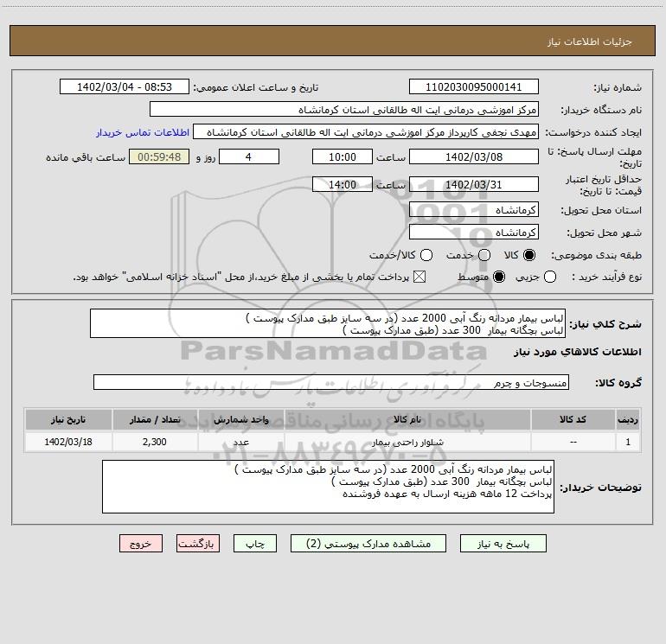666x644 pixels.
Task: Click the page title 'جزئیات اطلاعات نیاز'
Action: tap(590, 41)
